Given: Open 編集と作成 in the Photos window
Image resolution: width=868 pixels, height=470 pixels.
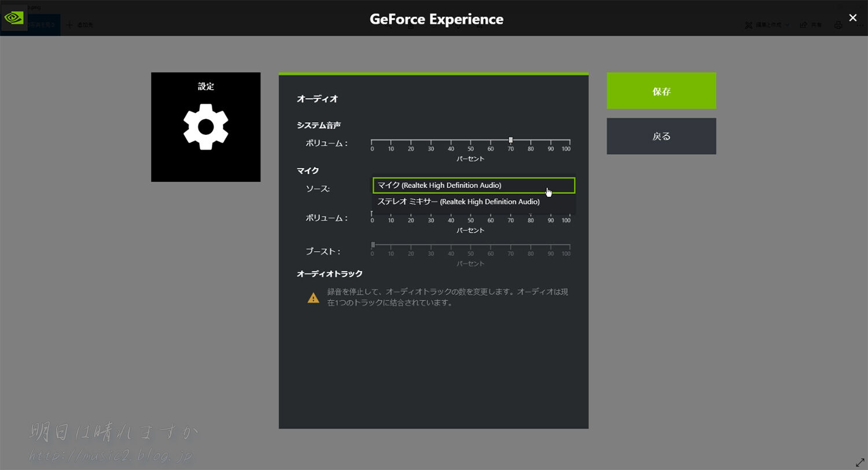Looking at the screenshot, I should coord(767,25).
